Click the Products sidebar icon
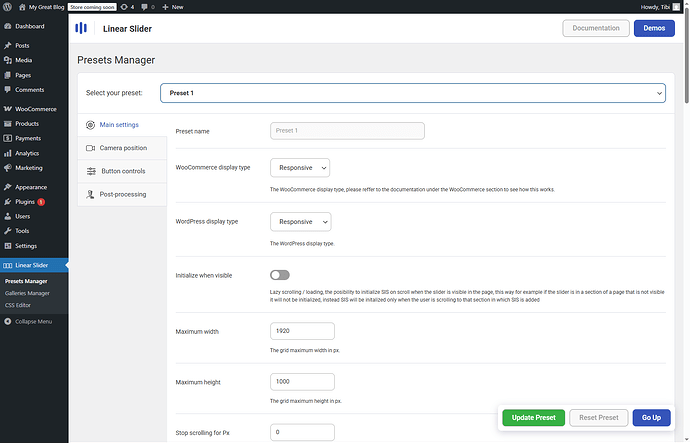Image resolution: width=690 pixels, height=443 pixels. 7,124
